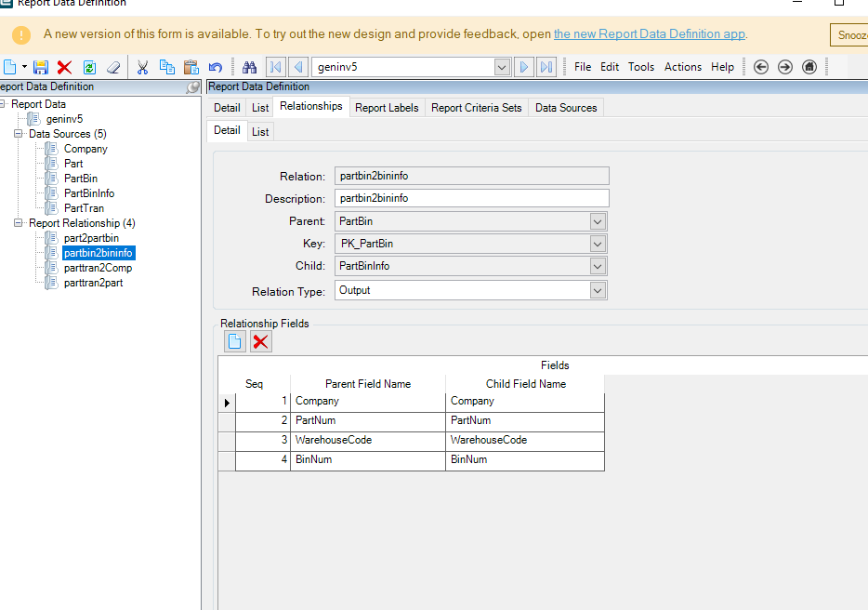Click the binoculars Search icon
The height and width of the screenshot is (610, 868).
(x=249, y=67)
